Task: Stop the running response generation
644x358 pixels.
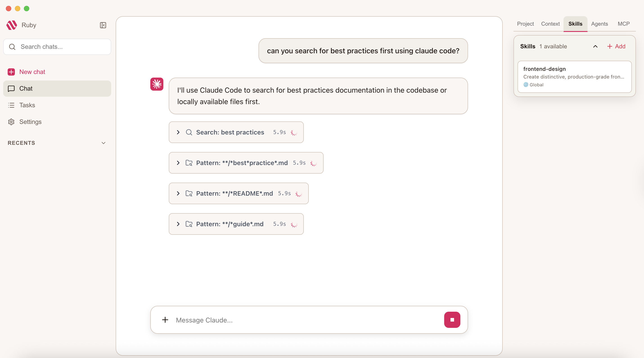Action: tap(452, 320)
